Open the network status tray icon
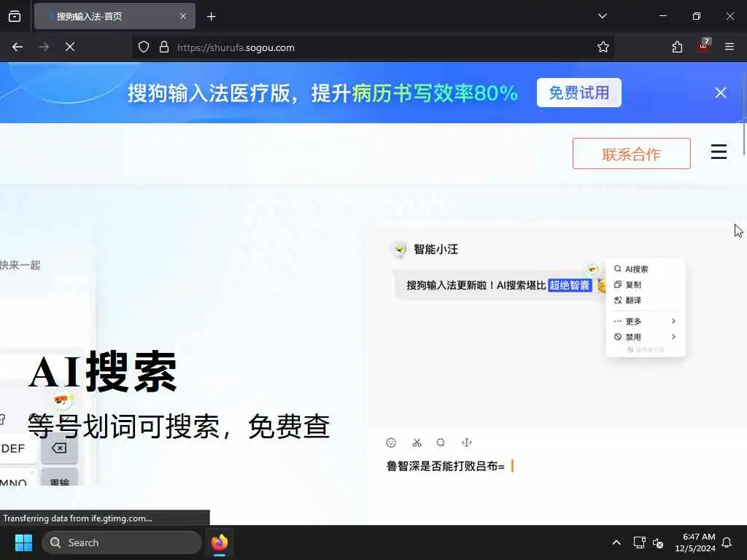Viewport: 747px width, 560px height. pos(639,542)
